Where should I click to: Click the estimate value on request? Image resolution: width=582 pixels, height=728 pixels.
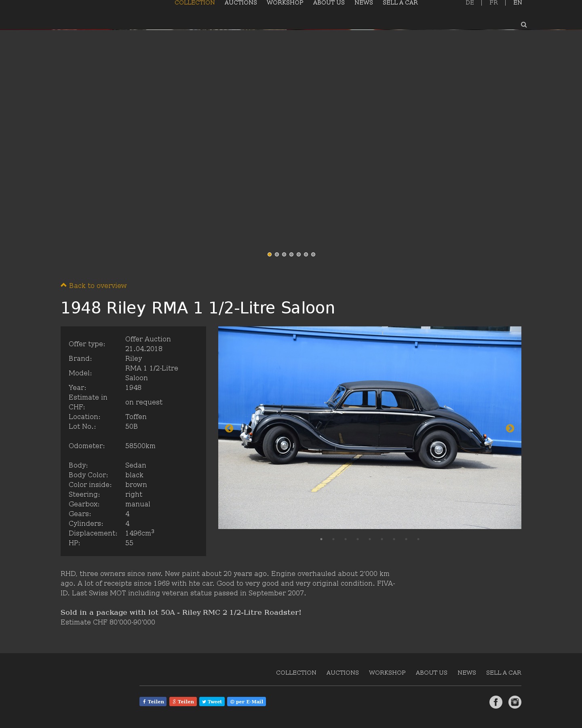[144, 402]
